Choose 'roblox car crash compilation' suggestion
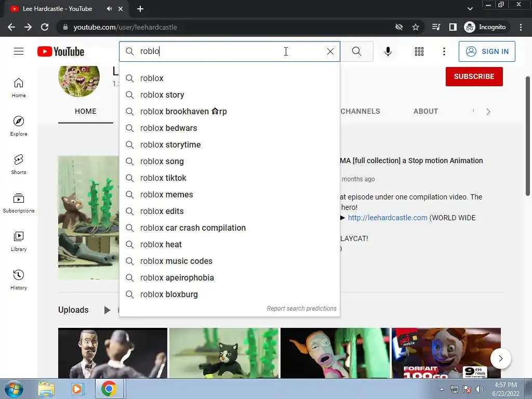This screenshot has height=399, width=532. click(x=229, y=228)
